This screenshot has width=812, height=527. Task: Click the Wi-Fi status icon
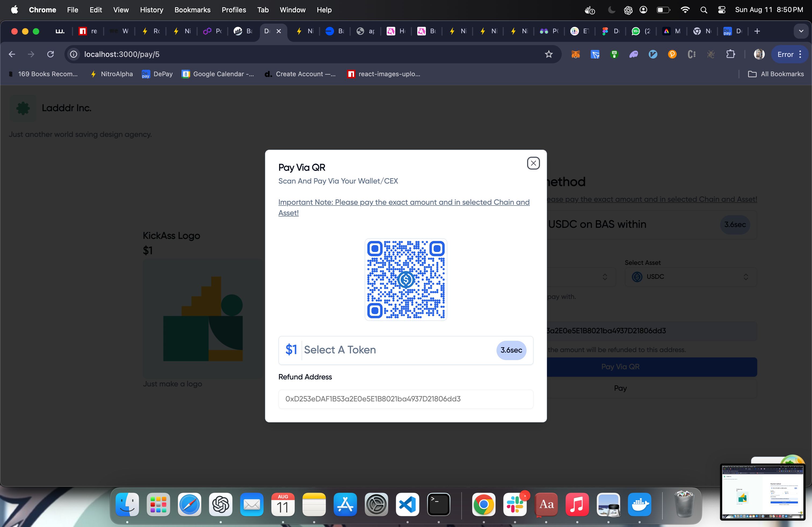[685, 10]
